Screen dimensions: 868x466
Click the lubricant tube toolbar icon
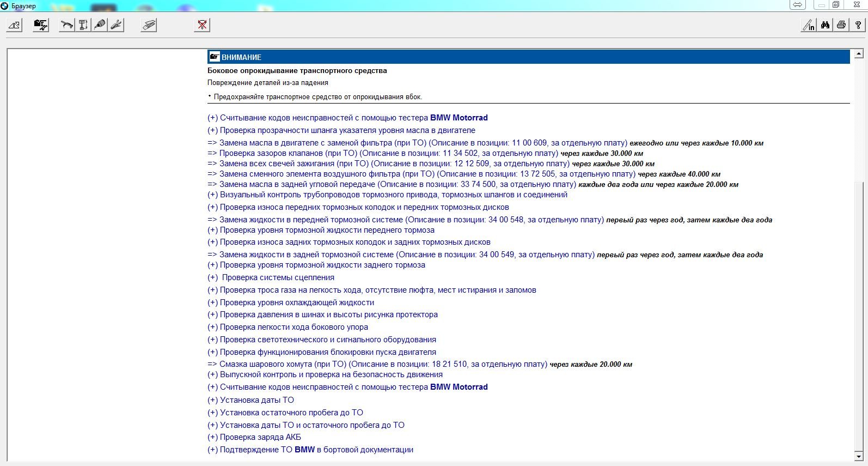100,25
